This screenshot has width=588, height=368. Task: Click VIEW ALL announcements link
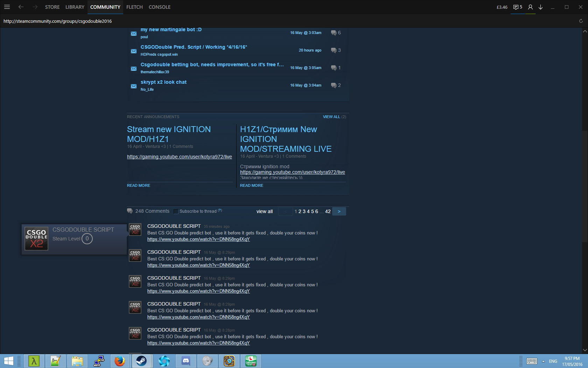(x=331, y=117)
